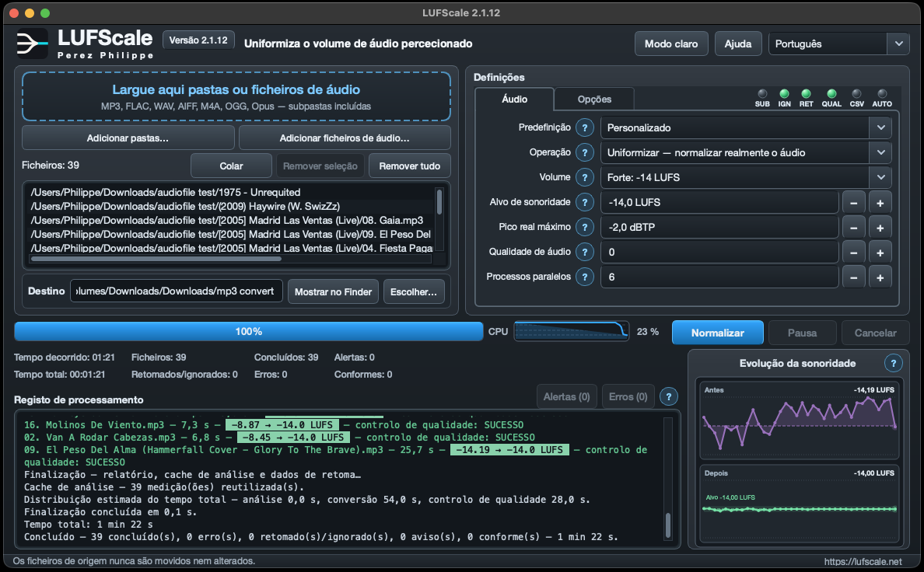Click Adicionar ficheiros de áudio... button
Viewport: 924px width, 572px height.
pyautogui.click(x=345, y=138)
